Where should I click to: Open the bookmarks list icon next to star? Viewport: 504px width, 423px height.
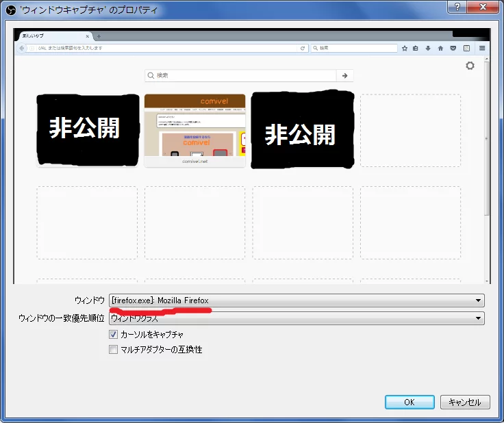pyautogui.click(x=416, y=48)
